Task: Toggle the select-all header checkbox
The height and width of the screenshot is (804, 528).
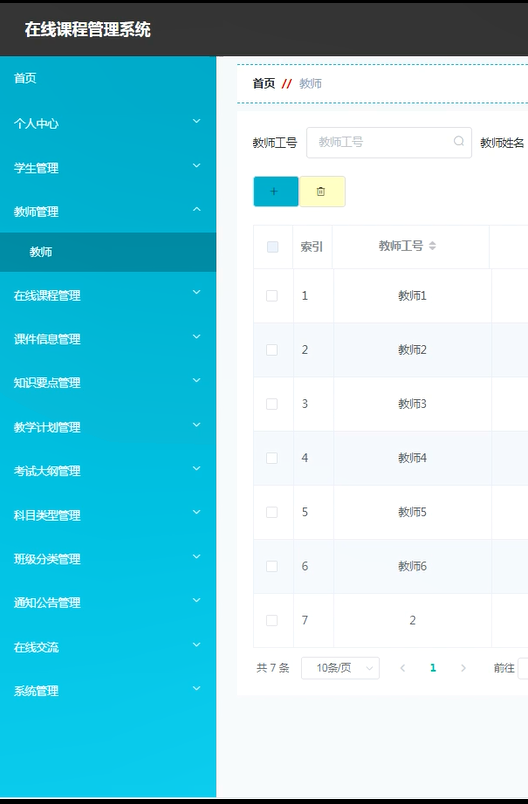Action: pyautogui.click(x=273, y=247)
